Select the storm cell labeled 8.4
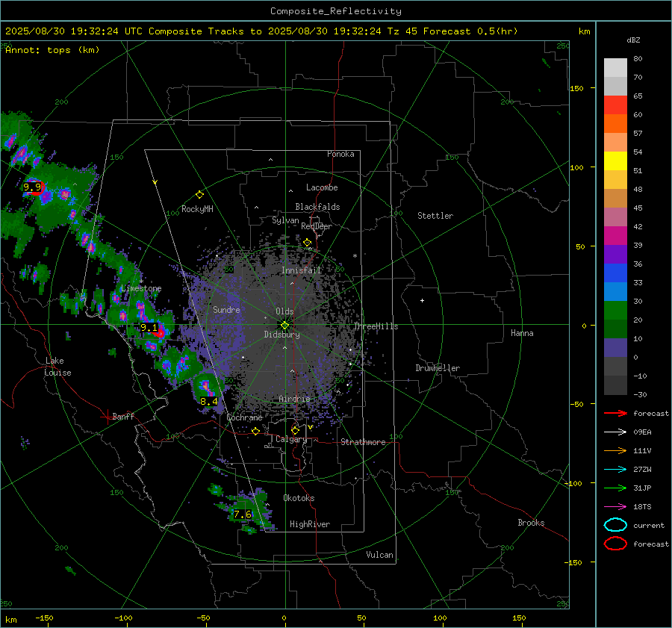Screen dimensions: 672x628 [209, 402]
